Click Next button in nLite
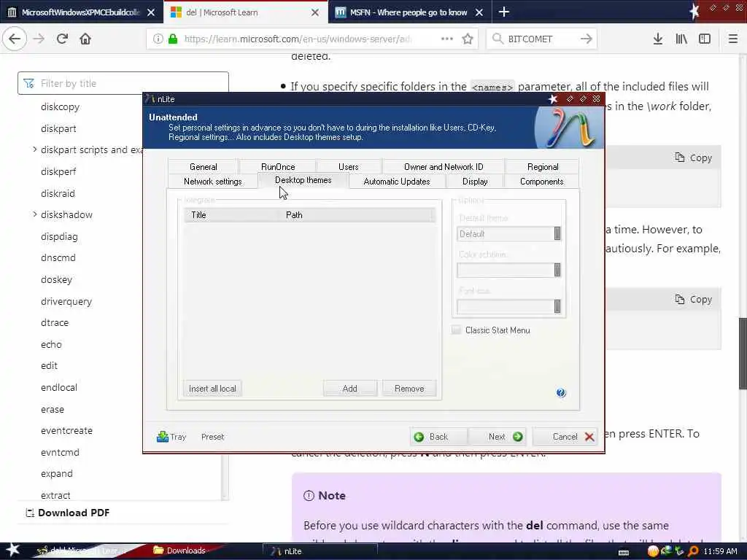Viewport: 747px width, 560px height. (x=498, y=437)
